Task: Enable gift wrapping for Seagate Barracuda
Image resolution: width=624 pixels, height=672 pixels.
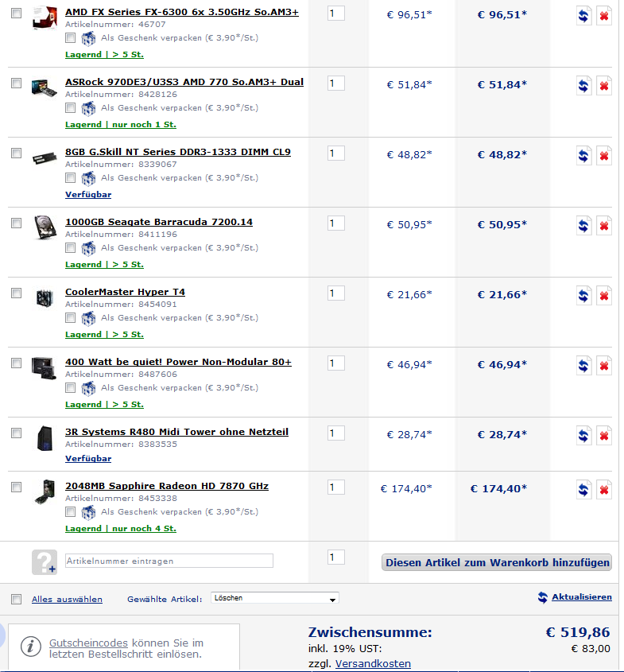Action: click(70, 247)
